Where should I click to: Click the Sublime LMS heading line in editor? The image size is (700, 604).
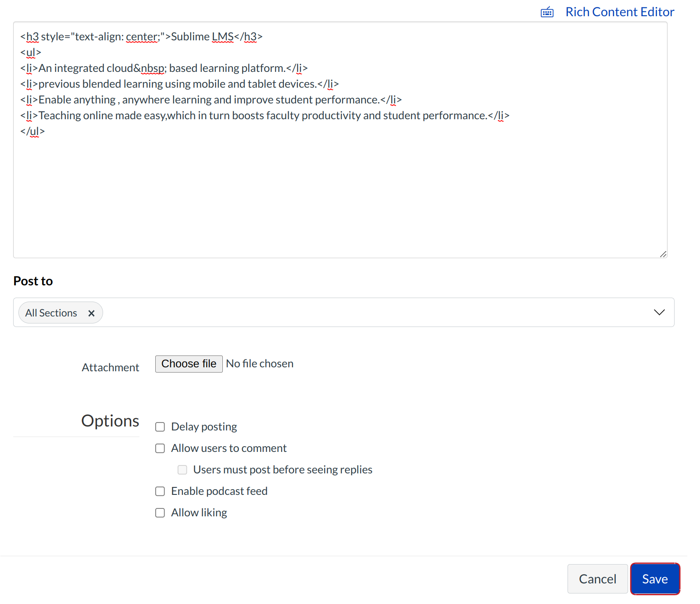coord(141,37)
